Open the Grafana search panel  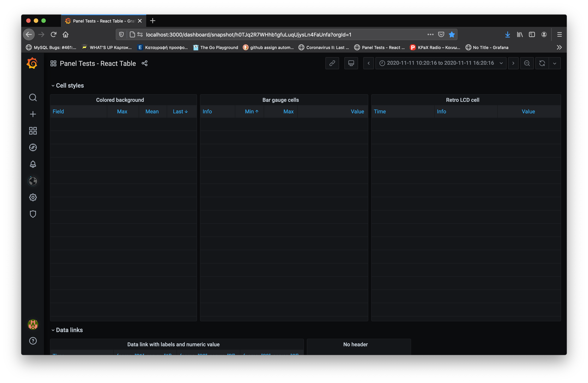(x=33, y=97)
